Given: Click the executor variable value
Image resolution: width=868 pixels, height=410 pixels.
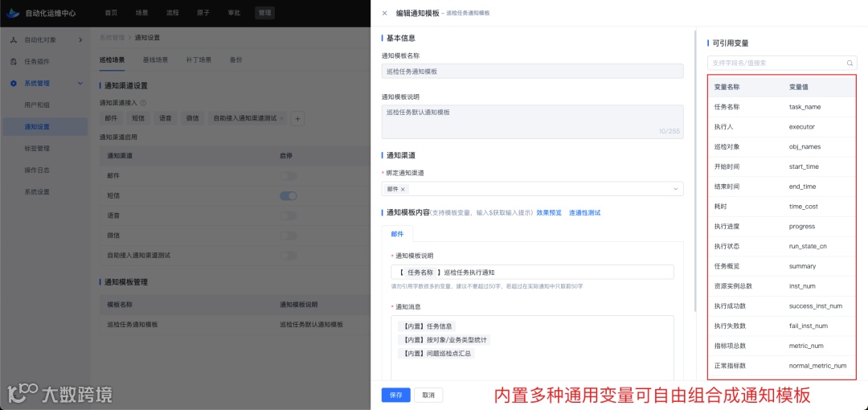Looking at the screenshot, I should tap(801, 127).
